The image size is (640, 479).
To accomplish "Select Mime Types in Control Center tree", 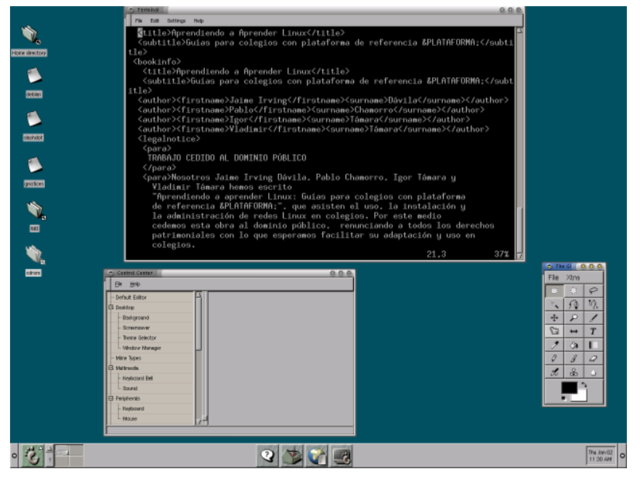I will (x=128, y=358).
